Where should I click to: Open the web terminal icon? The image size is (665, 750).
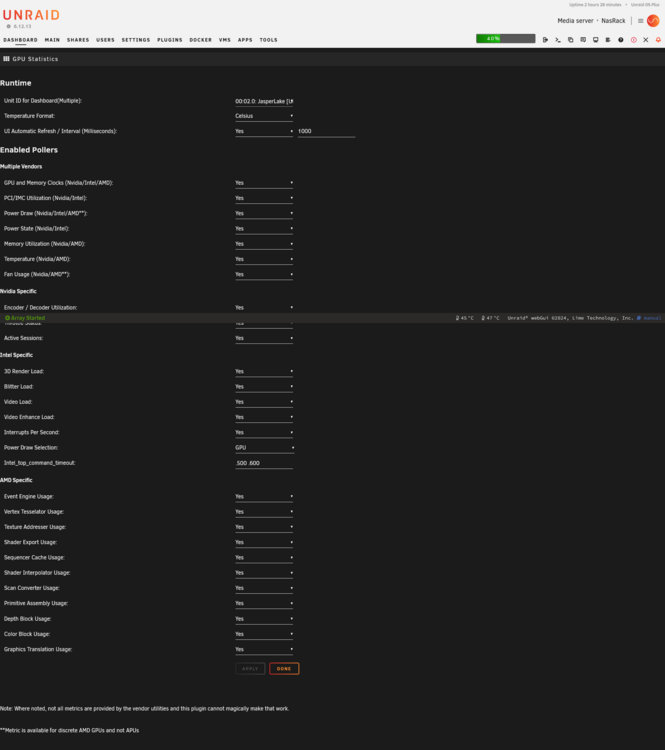tap(558, 40)
